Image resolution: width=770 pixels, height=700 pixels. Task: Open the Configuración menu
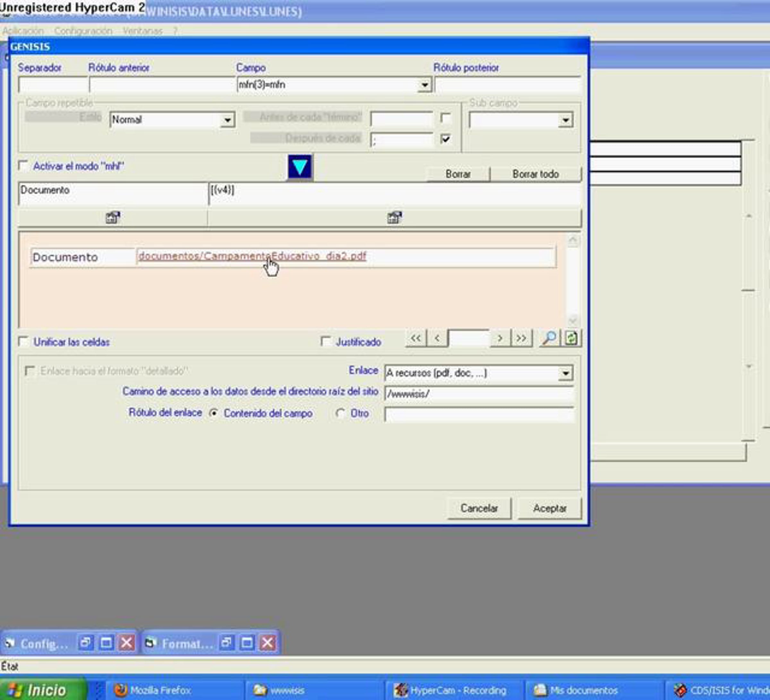point(83,30)
